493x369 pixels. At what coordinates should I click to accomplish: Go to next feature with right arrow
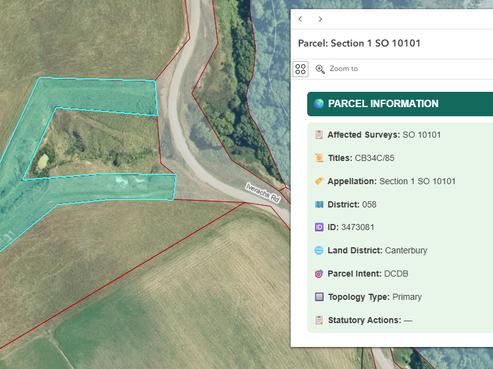point(320,19)
